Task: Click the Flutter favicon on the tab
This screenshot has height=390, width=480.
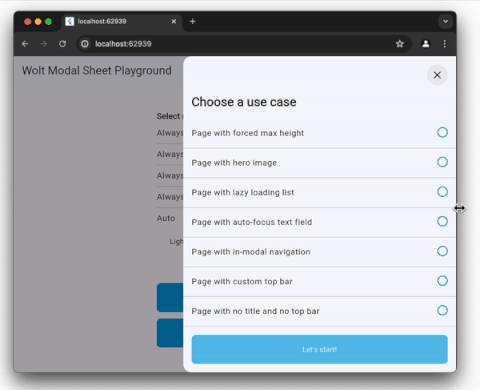Action: 69,21
